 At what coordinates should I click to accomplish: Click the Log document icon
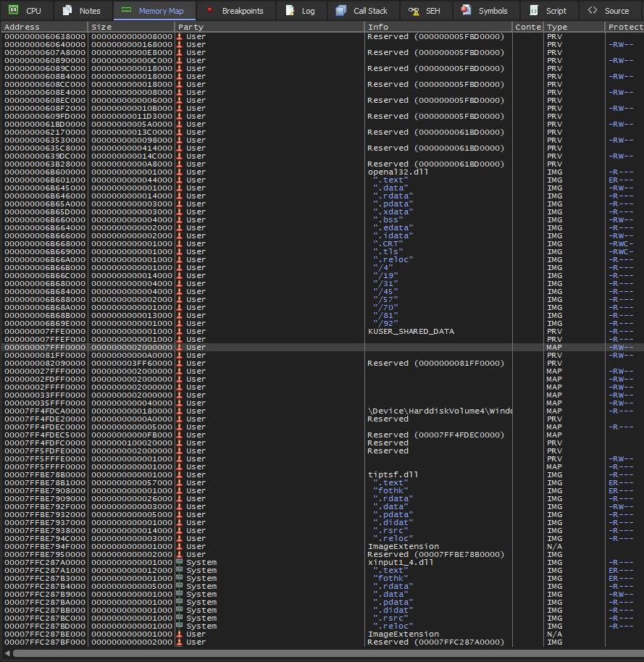(x=290, y=11)
